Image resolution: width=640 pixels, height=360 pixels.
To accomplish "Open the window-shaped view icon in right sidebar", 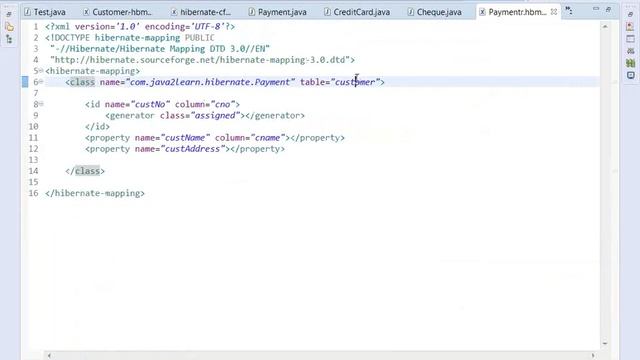I will [x=631, y=39].
